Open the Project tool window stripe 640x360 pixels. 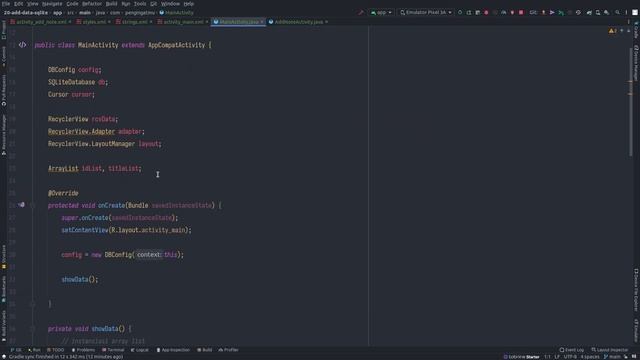pyautogui.click(x=4, y=30)
